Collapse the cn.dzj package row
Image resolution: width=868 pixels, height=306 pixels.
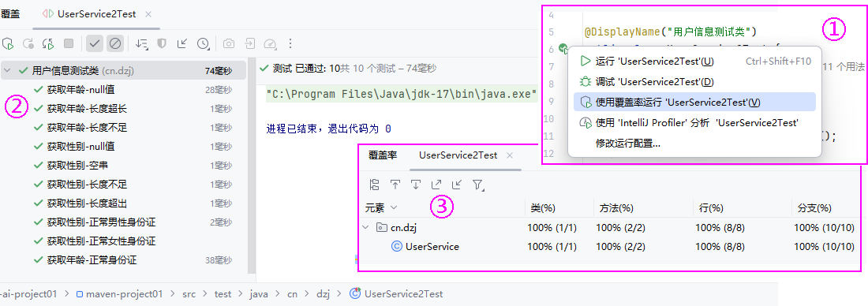tap(365, 227)
